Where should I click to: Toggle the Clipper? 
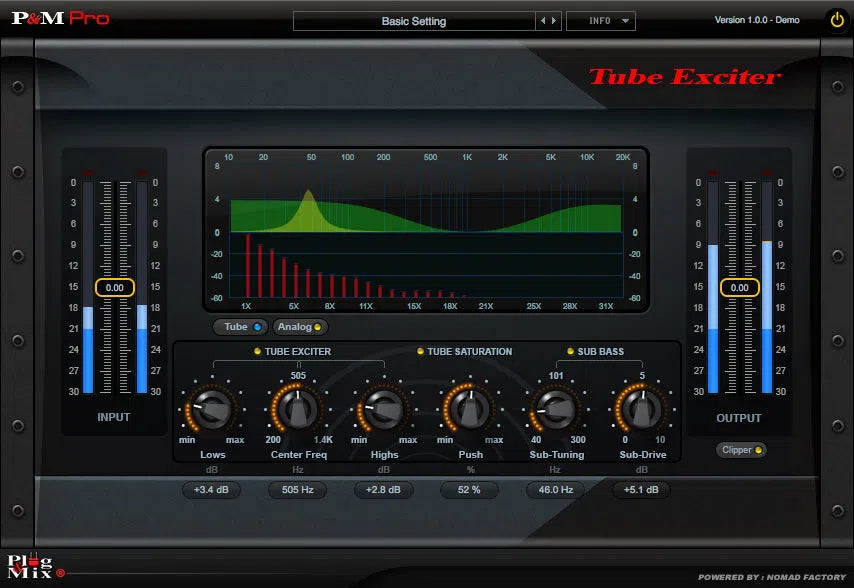pyautogui.click(x=740, y=451)
